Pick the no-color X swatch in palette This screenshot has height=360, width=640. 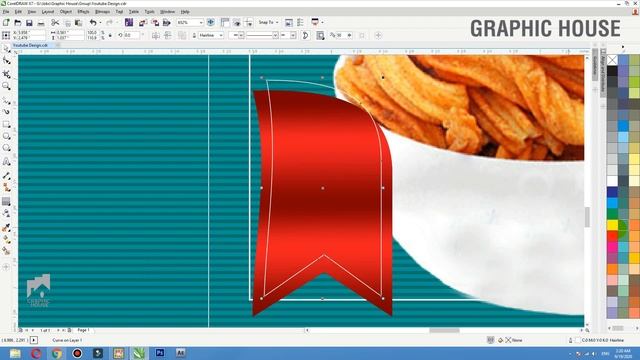(x=612, y=60)
